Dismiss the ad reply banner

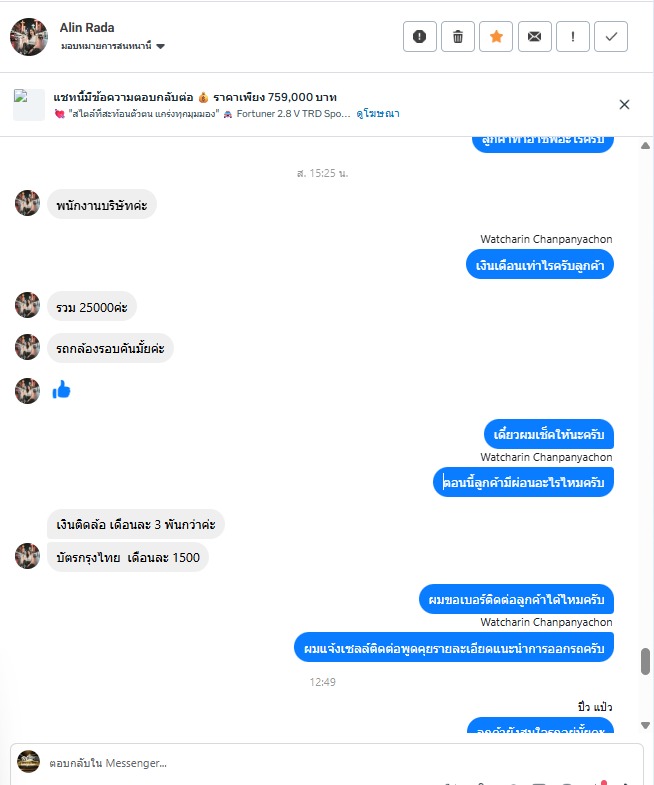click(624, 105)
